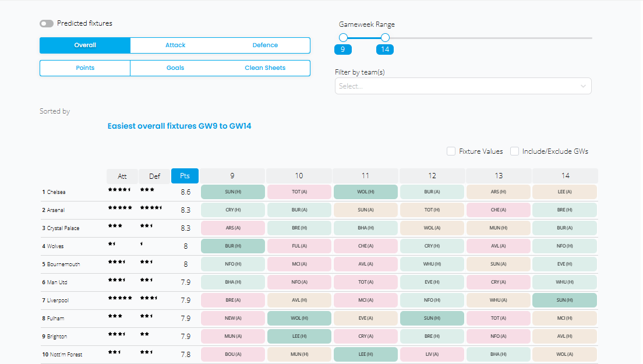Click Wolves' defence star rating
The image size is (643, 364).
point(142,244)
